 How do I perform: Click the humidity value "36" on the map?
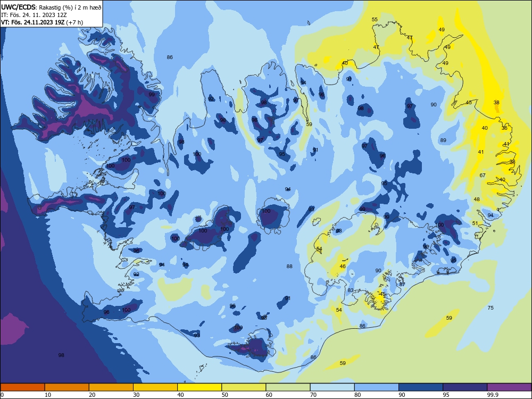(504, 128)
